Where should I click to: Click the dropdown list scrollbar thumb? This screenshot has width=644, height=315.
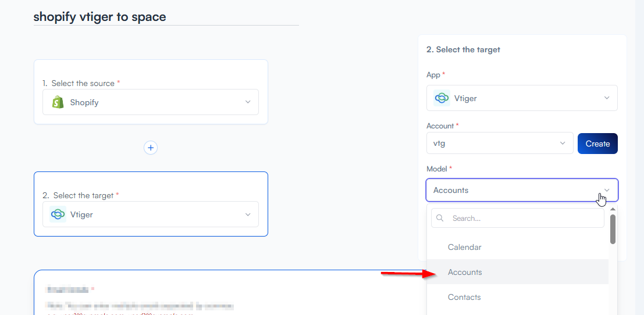pos(613,229)
